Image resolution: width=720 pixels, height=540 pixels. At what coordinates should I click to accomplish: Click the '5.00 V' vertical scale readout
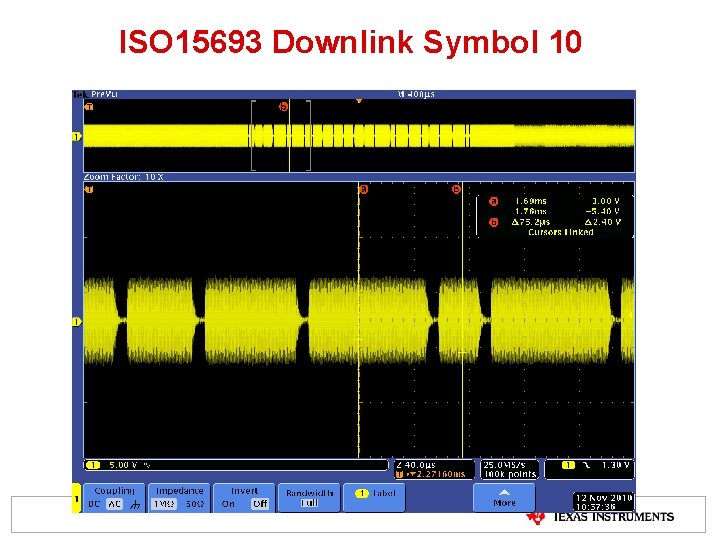coord(123,465)
